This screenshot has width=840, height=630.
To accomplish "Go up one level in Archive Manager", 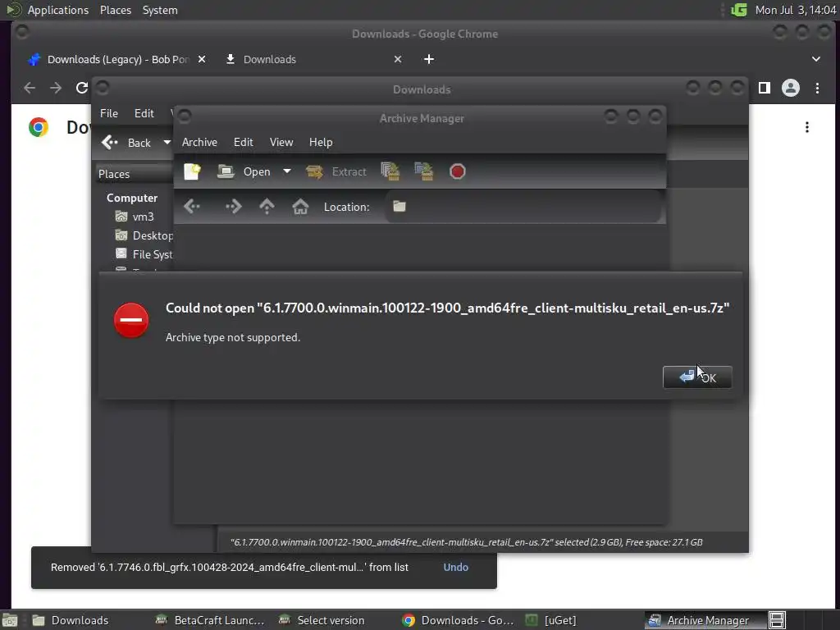I will pyautogui.click(x=267, y=206).
